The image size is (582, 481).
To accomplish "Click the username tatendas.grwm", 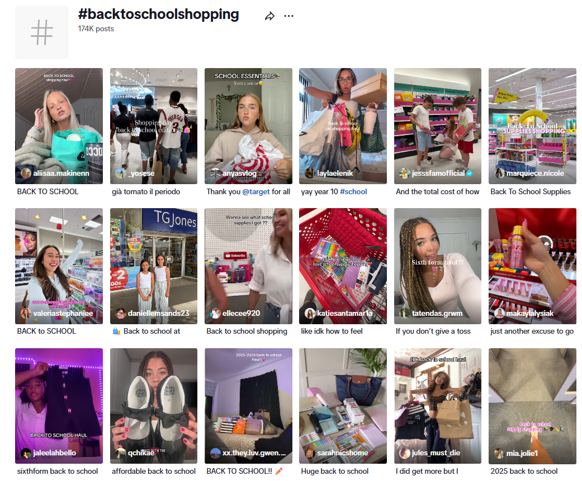I will [x=437, y=313].
